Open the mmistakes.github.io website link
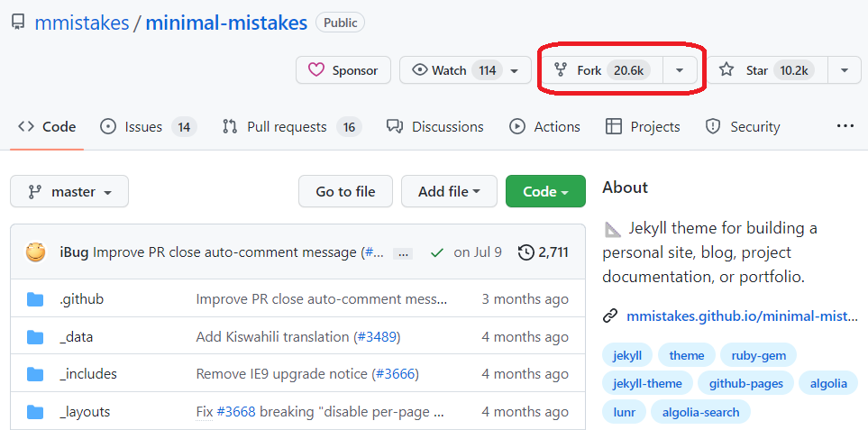The height and width of the screenshot is (430, 868). (742, 316)
